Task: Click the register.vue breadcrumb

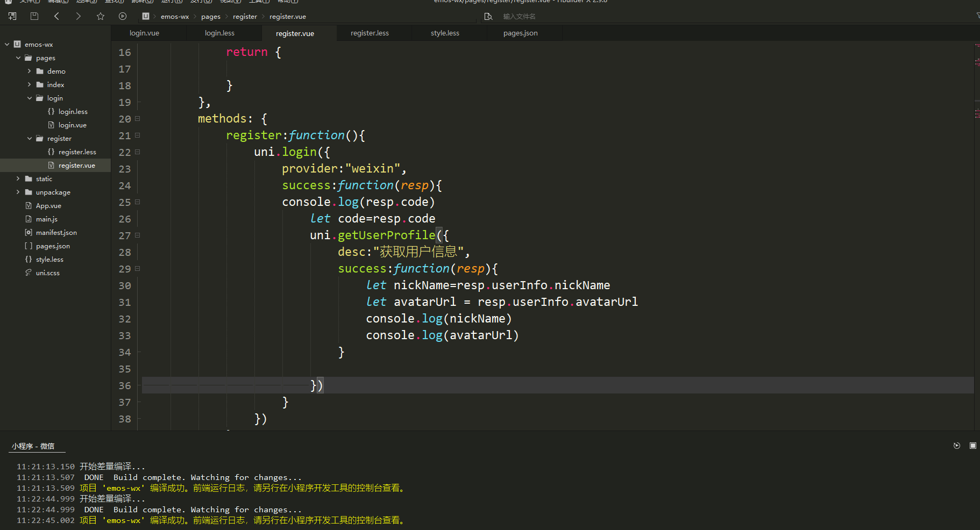Action: click(288, 17)
